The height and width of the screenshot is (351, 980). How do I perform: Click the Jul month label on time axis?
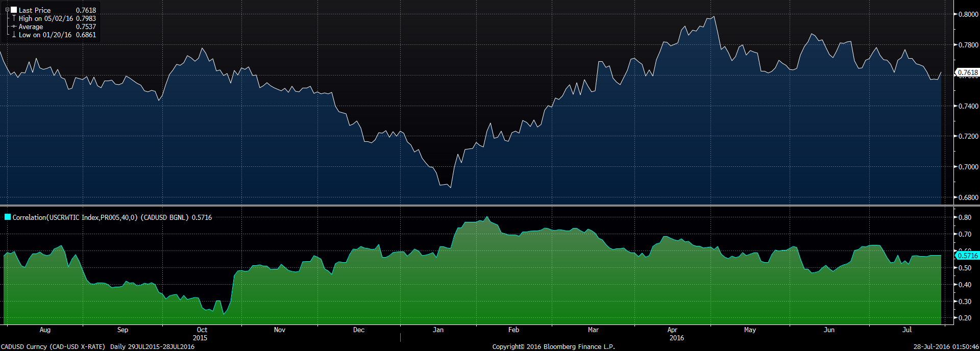(906, 330)
